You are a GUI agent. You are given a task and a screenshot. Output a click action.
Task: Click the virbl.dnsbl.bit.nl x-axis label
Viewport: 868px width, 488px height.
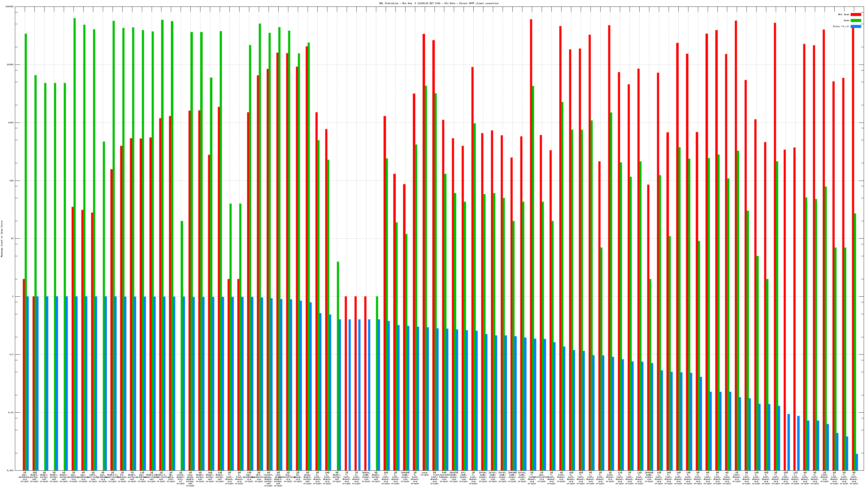coord(181,478)
